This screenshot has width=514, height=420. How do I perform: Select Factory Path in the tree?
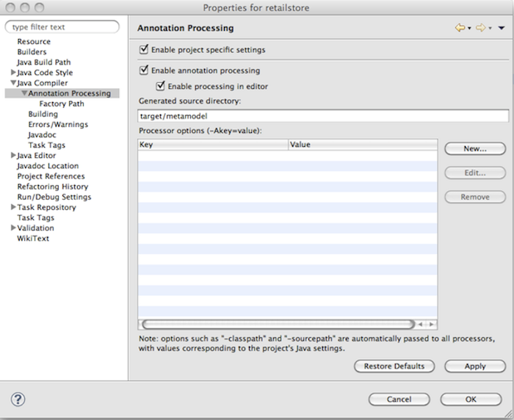coord(62,104)
